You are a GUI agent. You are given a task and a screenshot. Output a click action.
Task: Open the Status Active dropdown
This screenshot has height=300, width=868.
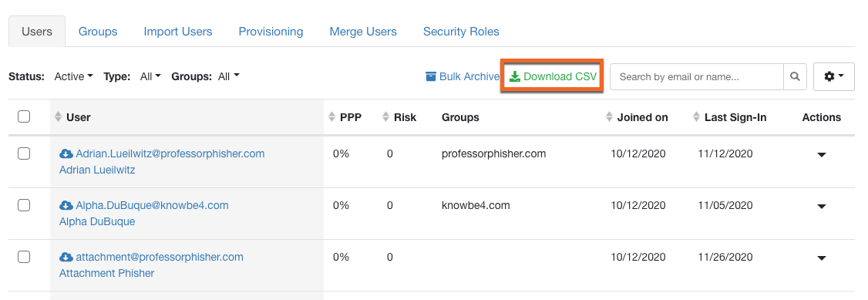[73, 76]
